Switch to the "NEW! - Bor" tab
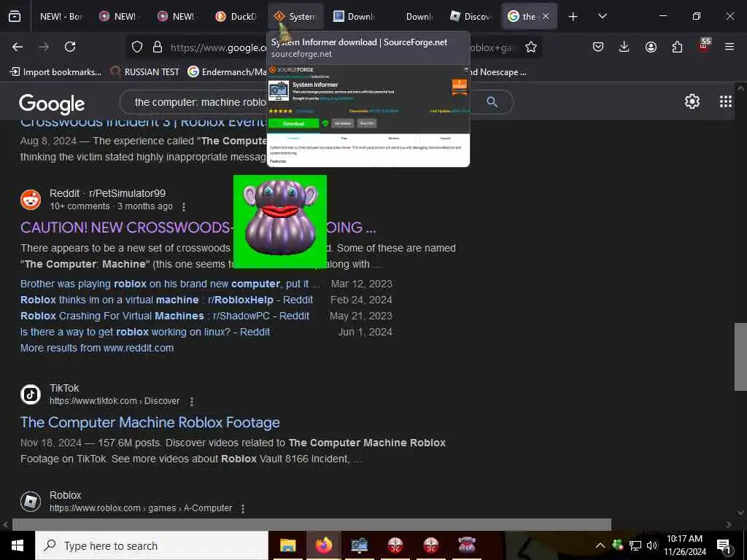Image resolution: width=747 pixels, height=560 pixels. coord(61,16)
